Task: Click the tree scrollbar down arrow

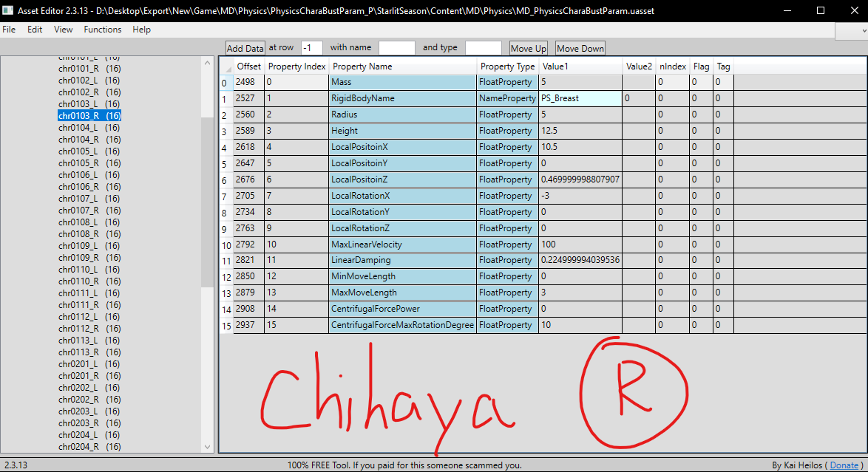Action: 207,447
